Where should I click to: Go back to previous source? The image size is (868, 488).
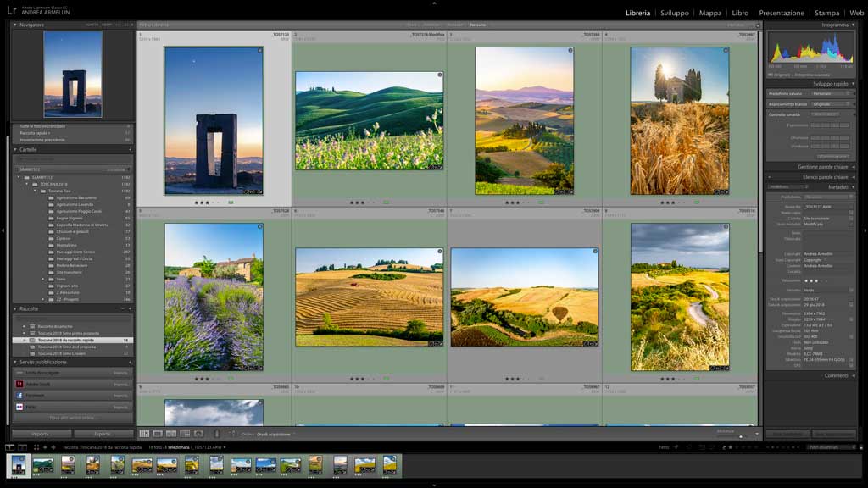tap(46, 447)
